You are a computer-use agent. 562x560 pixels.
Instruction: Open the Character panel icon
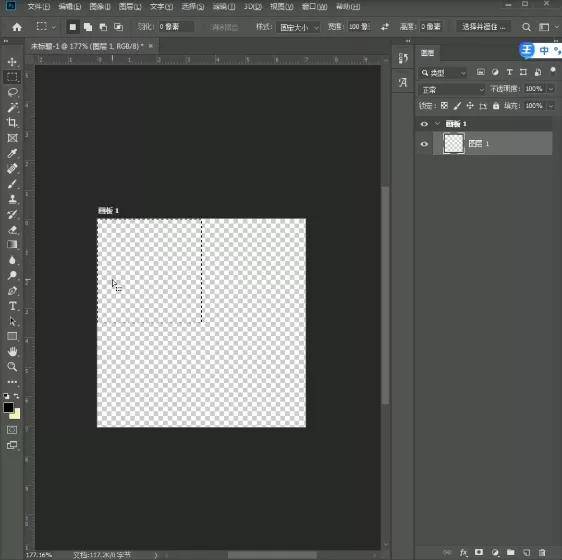[x=403, y=82]
